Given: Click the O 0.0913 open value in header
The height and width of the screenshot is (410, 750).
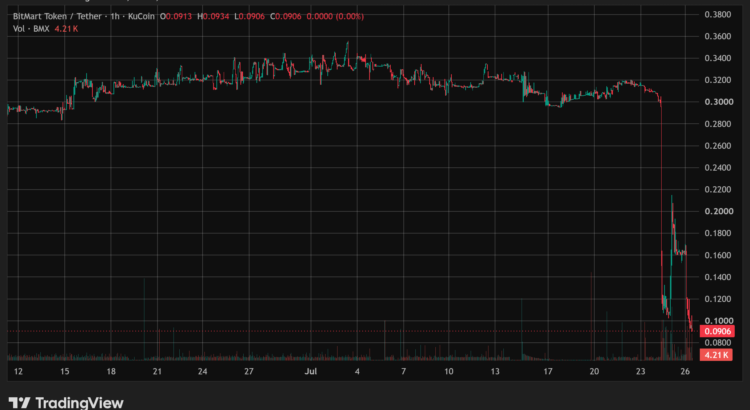Looking at the screenshot, I should pos(176,16).
